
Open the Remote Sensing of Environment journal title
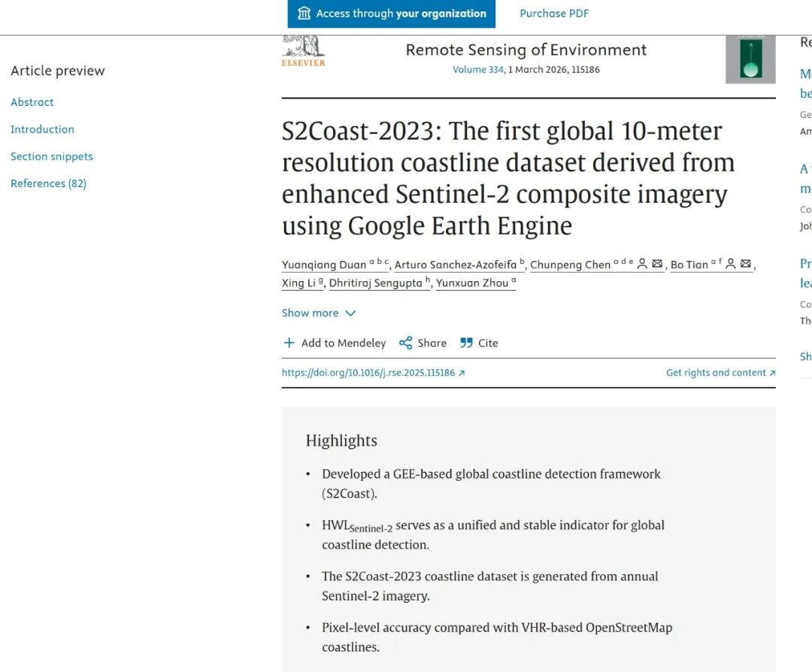pos(526,50)
